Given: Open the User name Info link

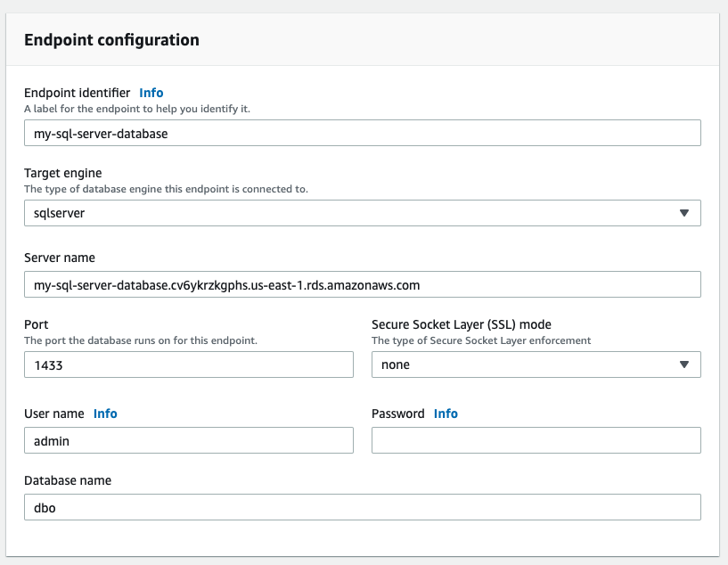Looking at the screenshot, I should click(x=105, y=414).
